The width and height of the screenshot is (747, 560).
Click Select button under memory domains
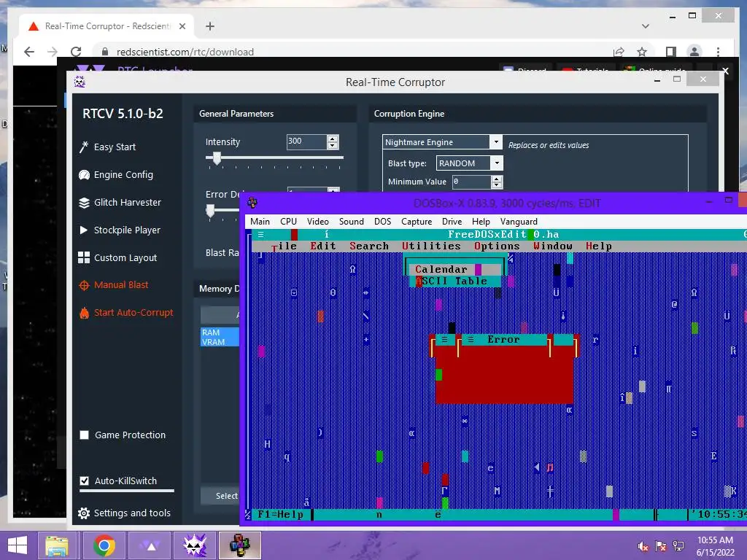tap(226, 496)
